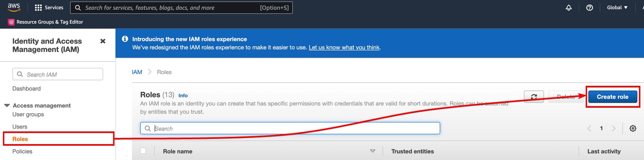The image size is (644, 160).
Task: Sort by Role name arrow
Action: point(373,151)
